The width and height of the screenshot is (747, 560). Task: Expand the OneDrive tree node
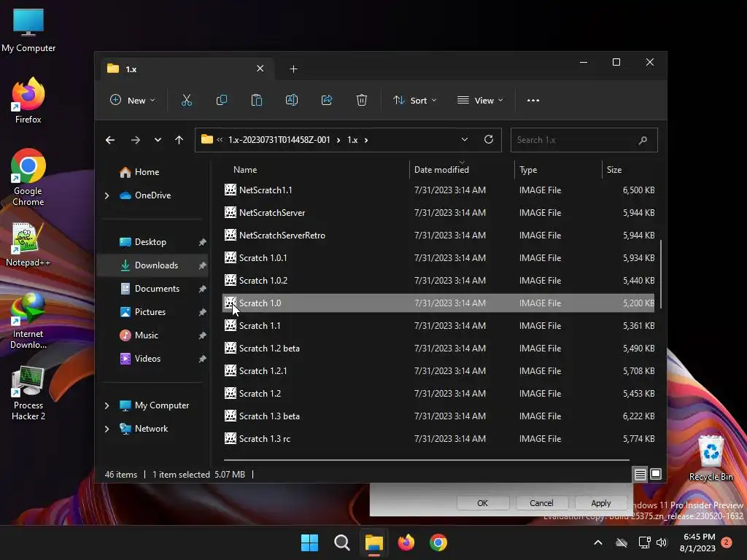pyautogui.click(x=107, y=195)
